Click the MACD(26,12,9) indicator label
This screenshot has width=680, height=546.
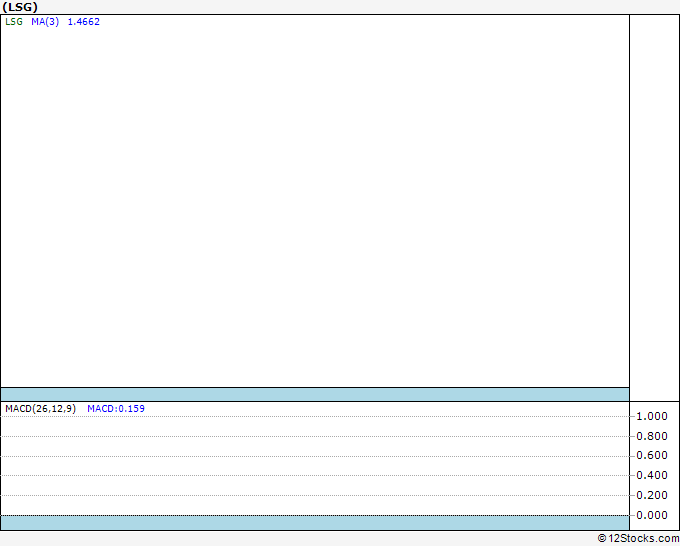pyautogui.click(x=40, y=408)
